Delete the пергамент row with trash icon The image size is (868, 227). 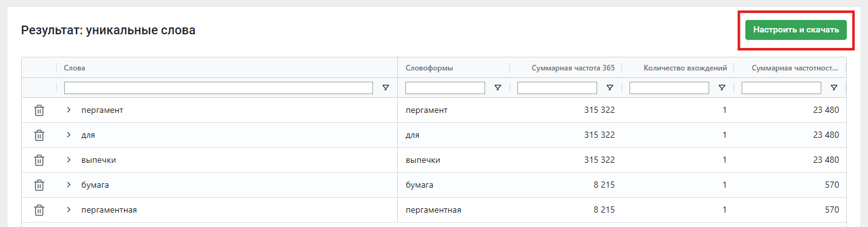(x=39, y=110)
